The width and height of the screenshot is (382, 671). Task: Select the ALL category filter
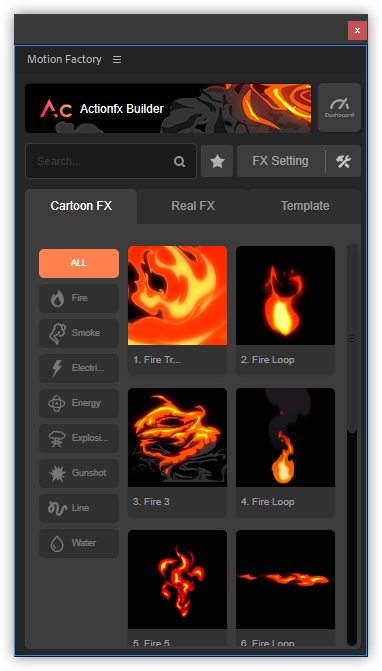tap(79, 263)
